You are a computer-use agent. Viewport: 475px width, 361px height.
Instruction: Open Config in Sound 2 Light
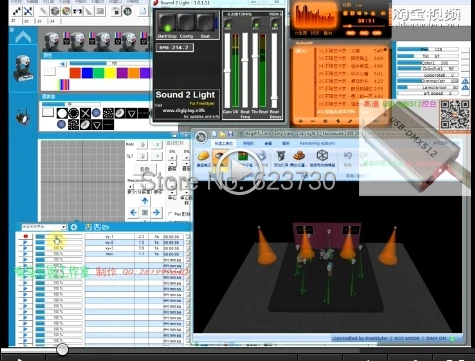click(186, 24)
